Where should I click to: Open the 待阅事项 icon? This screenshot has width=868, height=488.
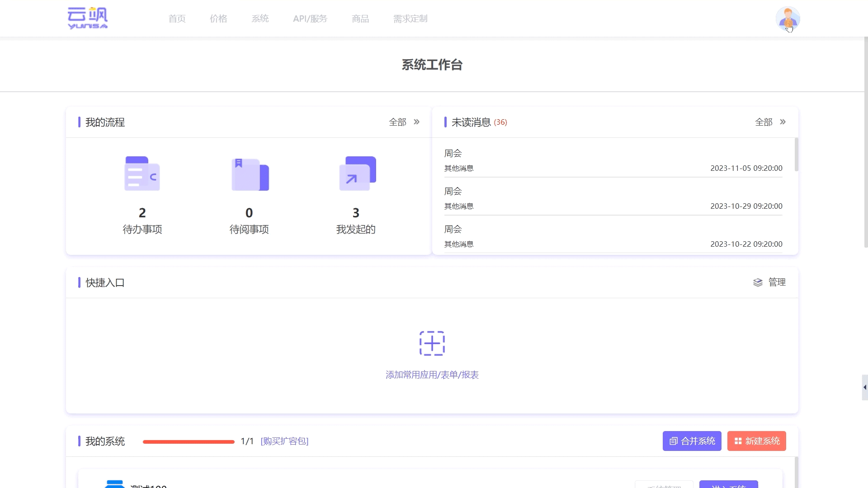click(x=250, y=174)
